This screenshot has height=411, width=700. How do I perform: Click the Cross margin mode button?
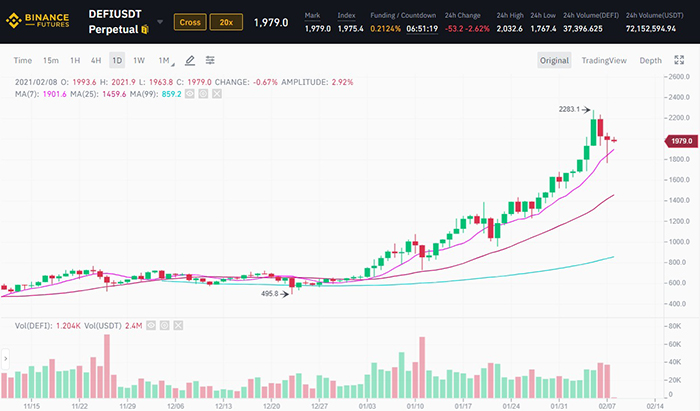189,22
